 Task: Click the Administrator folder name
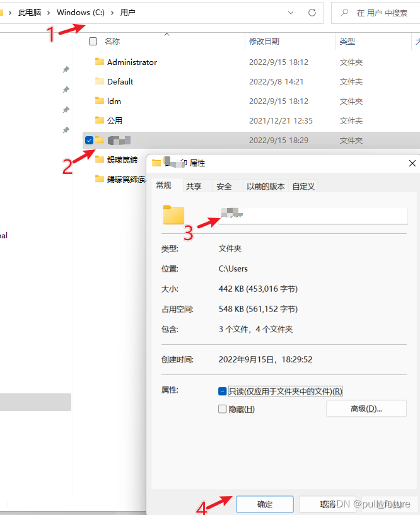point(132,62)
